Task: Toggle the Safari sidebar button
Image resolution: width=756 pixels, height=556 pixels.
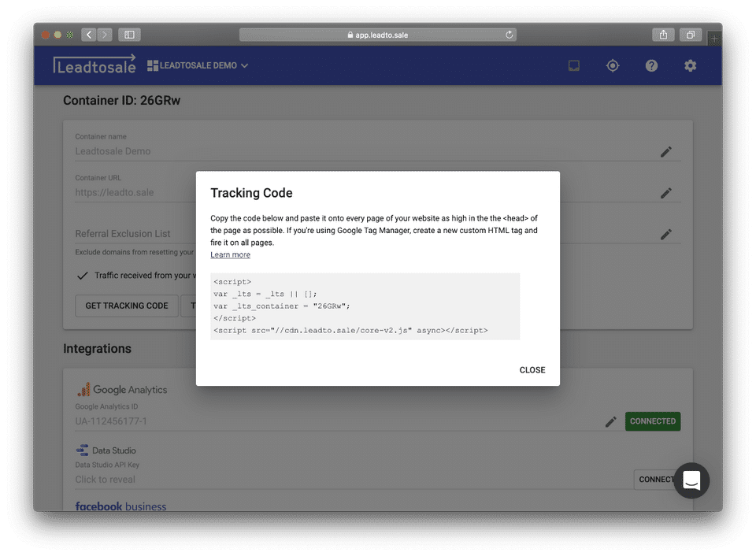Action: (129, 35)
